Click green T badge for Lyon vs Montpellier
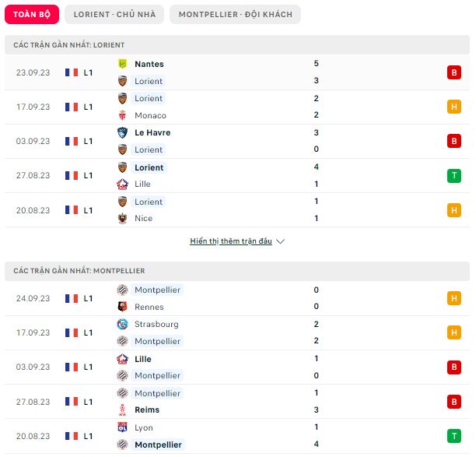Image resolution: width=476 pixels, height=457 pixels. (x=454, y=436)
